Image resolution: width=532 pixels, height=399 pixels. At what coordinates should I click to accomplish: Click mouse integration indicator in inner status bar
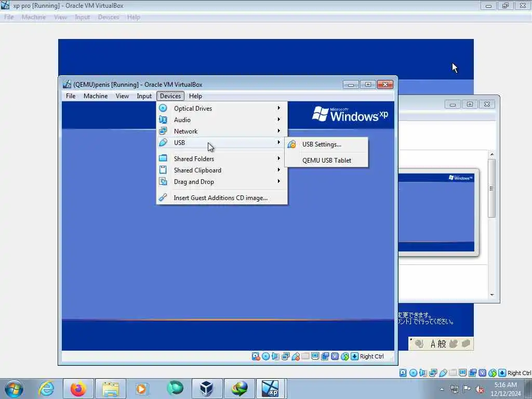(345, 356)
